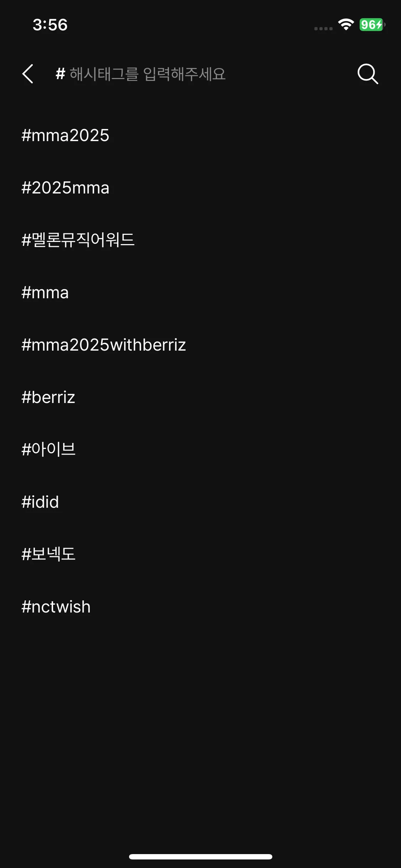Open the #nctwish hashtag
The width and height of the screenshot is (401, 868).
click(56, 607)
